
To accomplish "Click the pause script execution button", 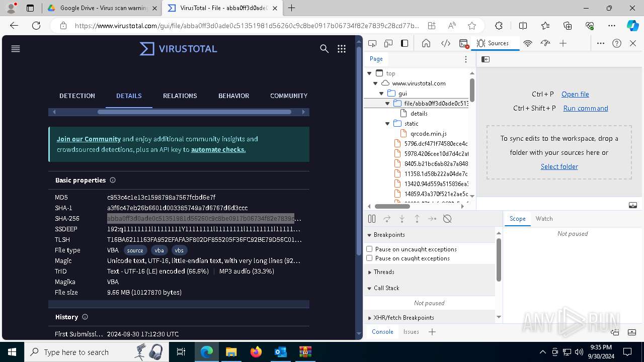I will pos(372,219).
